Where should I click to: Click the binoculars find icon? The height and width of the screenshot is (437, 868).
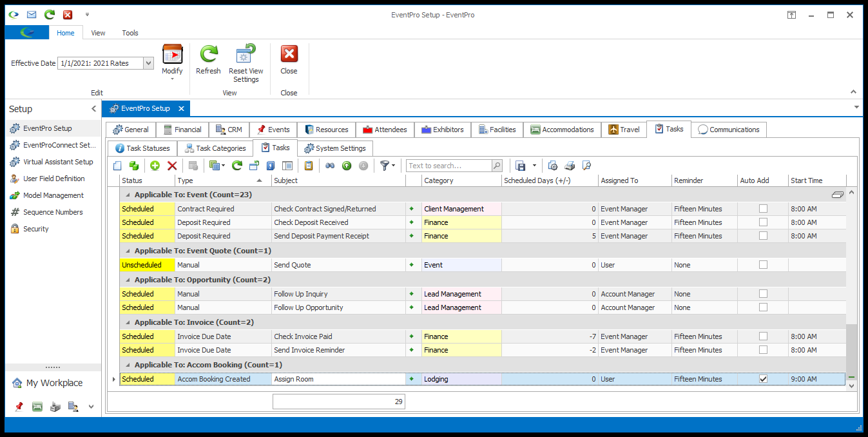point(330,166)
